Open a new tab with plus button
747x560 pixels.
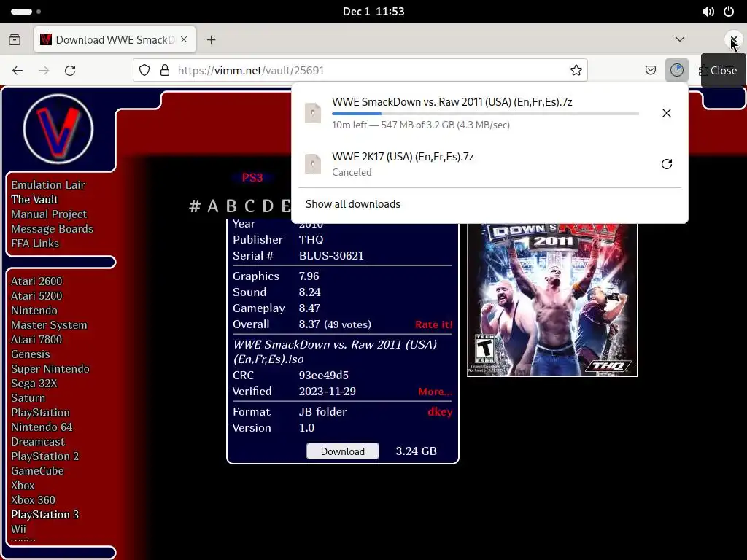(x=211, y=40)
